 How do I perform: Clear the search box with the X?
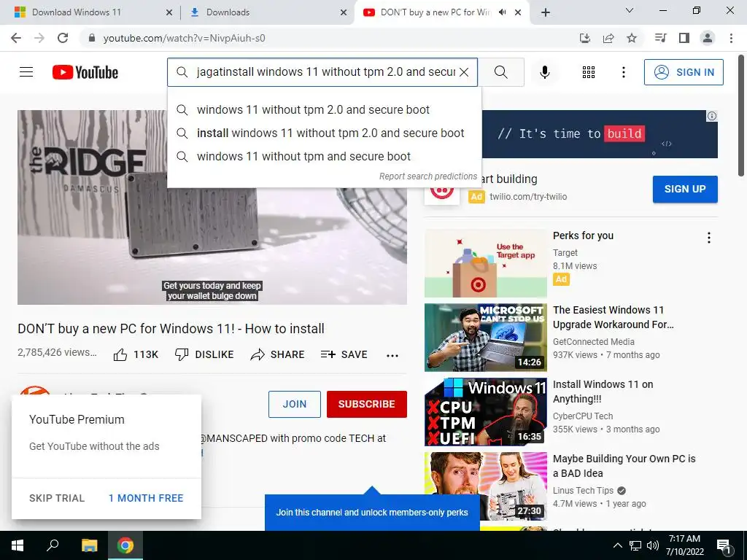coord(464,72)
